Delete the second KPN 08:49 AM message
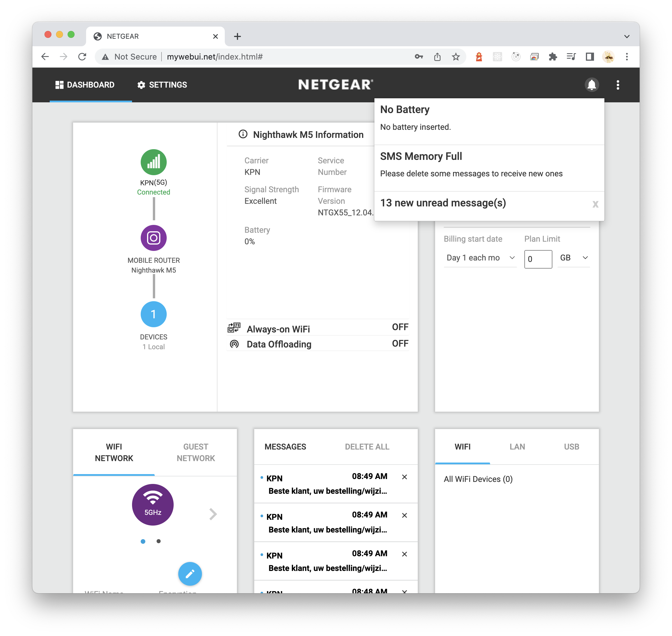 (x=404, y=515)
